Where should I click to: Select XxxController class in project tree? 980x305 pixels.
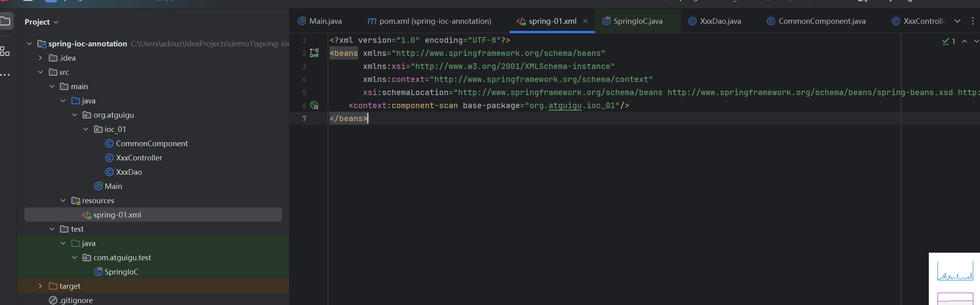pos(139,158)
